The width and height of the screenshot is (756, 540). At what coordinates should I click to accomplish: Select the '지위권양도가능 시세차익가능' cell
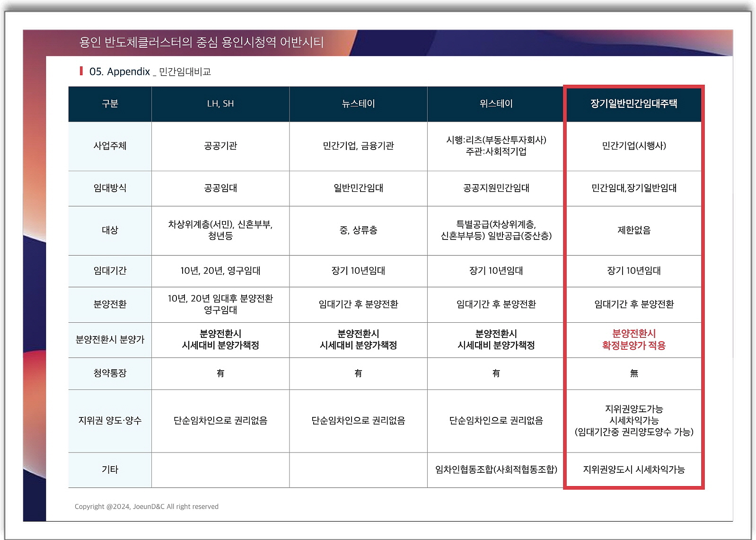coord(634,421)
